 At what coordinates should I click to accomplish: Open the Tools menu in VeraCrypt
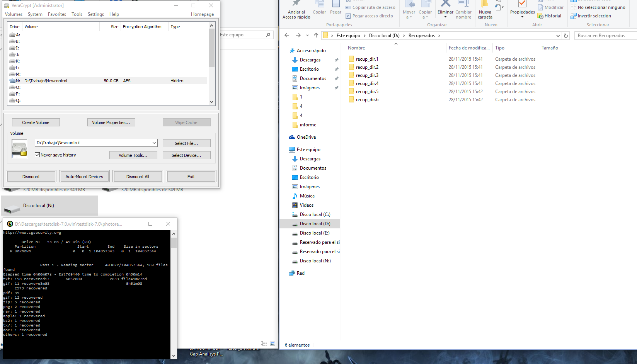[77, 14]
